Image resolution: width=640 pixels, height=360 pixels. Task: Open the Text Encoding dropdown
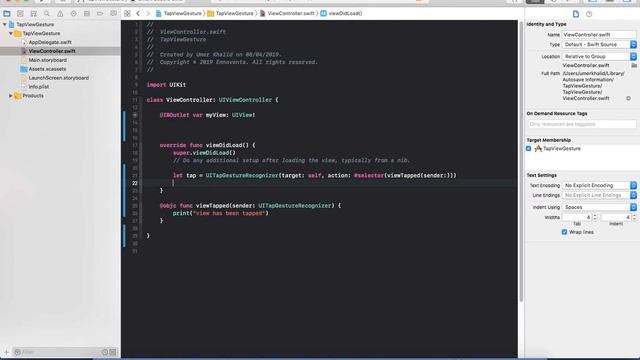(599, 185)
